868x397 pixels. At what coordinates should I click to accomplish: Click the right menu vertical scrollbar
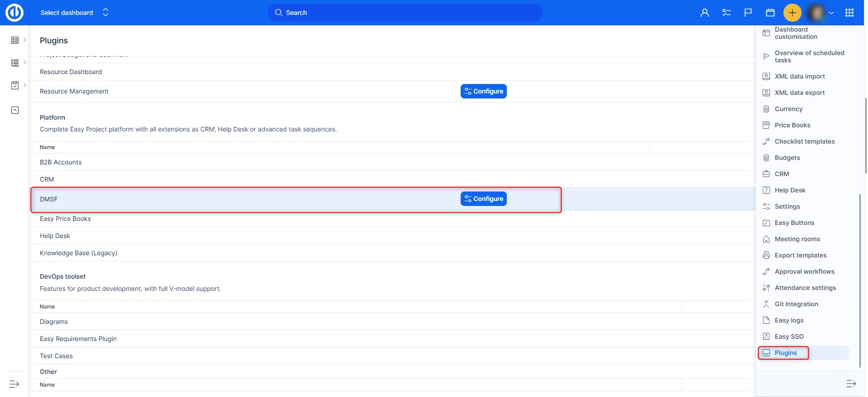pyautogui.click(x=859, y=280)
